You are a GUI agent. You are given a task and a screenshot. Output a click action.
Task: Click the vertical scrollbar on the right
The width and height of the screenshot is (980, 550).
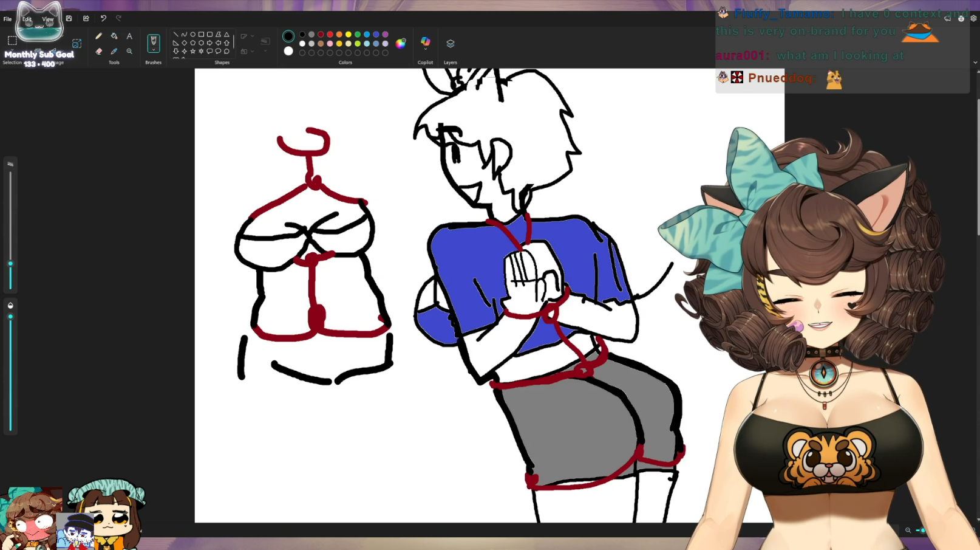tap(978, 167)
